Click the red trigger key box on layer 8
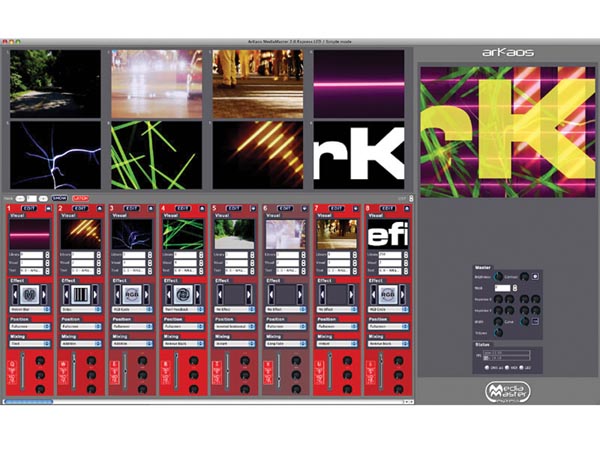The width and height of the screenshot is (600, 450). click(x=370, y=372)
